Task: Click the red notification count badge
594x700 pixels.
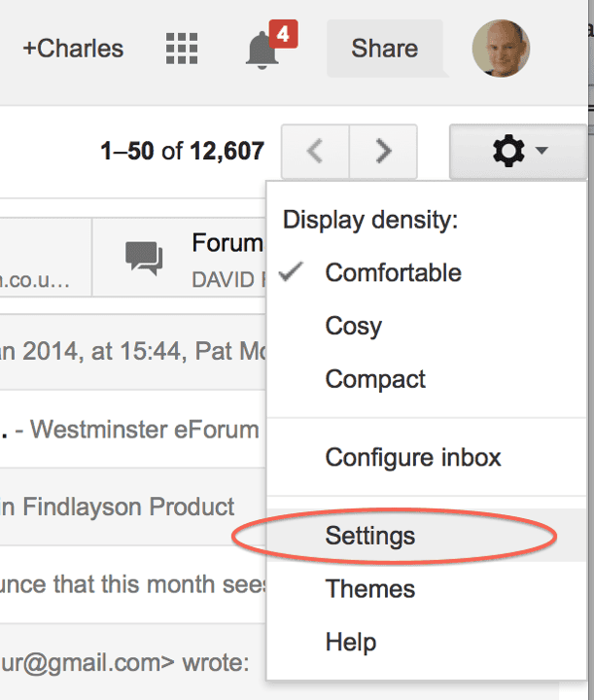Action: click(283, 34)
